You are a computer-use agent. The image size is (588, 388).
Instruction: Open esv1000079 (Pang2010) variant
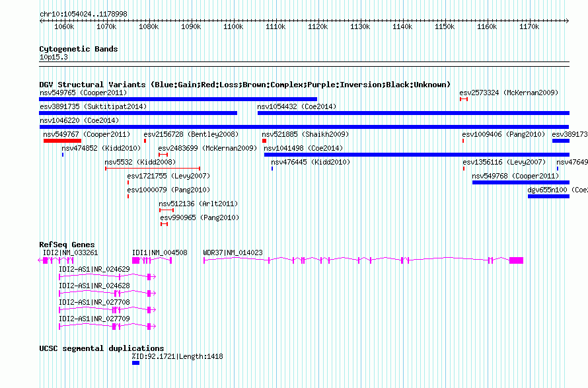point(168,190)
